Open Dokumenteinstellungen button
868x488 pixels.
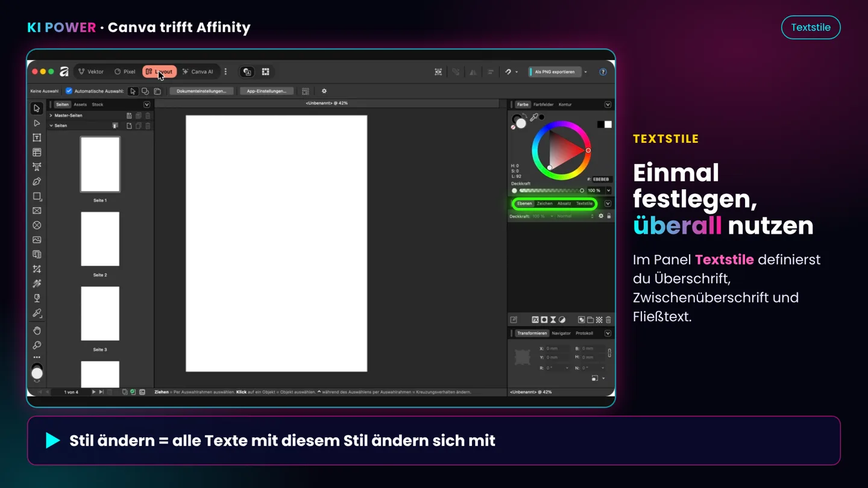(201, 92)
